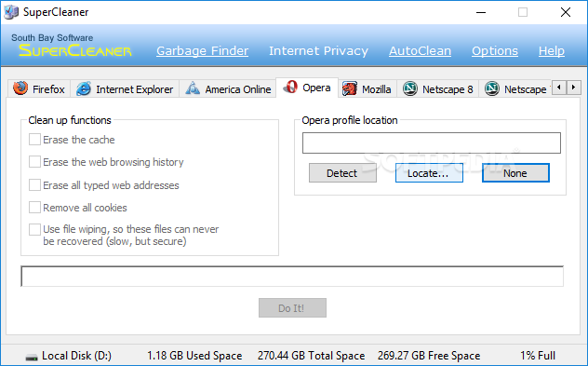This screenshot has height=366, width=588.
Task: Click the Detect button
Action: pyautogui.click(x=342, y=172)
